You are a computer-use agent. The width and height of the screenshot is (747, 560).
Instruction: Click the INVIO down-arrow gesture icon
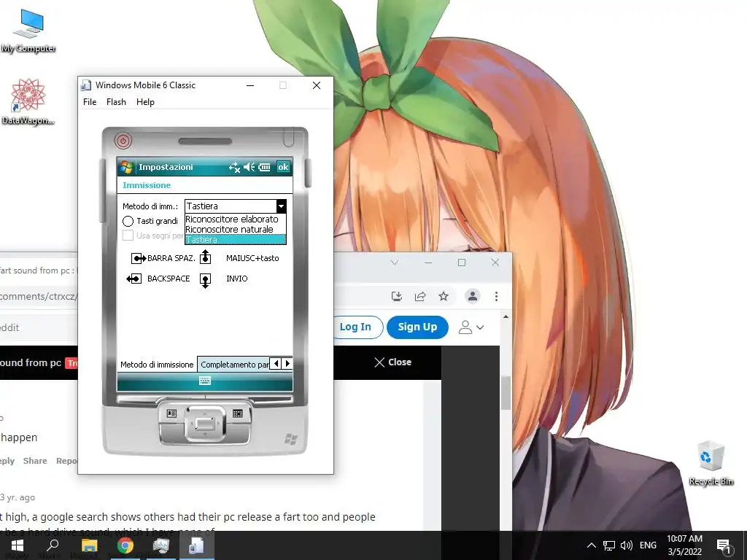coord(205,281)
